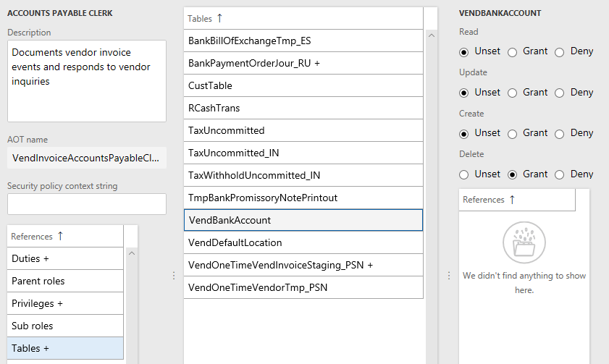Click the Security policy context string field
Viewport: 609px width, 364px height.
(87, 204)
